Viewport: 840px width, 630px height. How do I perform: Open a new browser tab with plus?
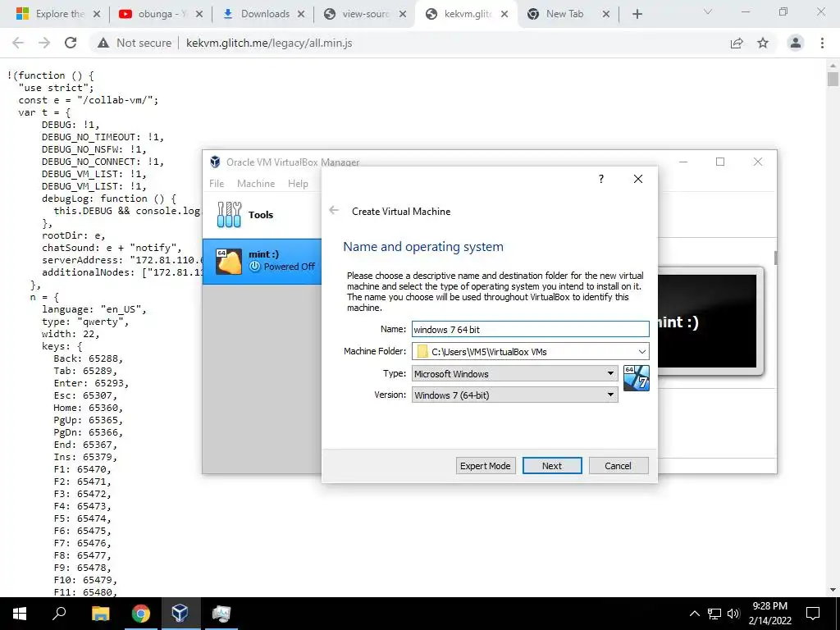637,15
